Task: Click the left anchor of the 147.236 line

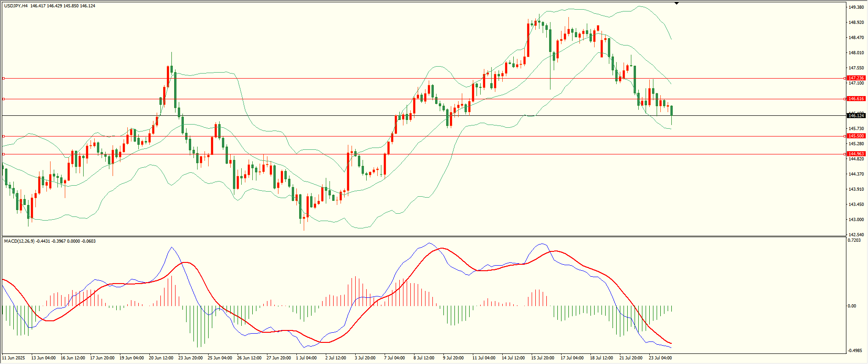Action: coord(3,78)
